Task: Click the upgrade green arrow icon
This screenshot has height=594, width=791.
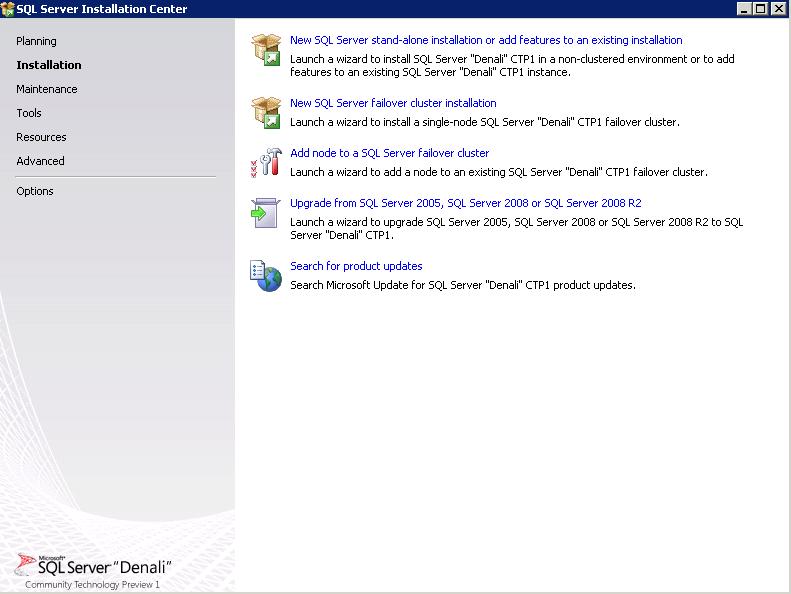Action: pos(265,213)
